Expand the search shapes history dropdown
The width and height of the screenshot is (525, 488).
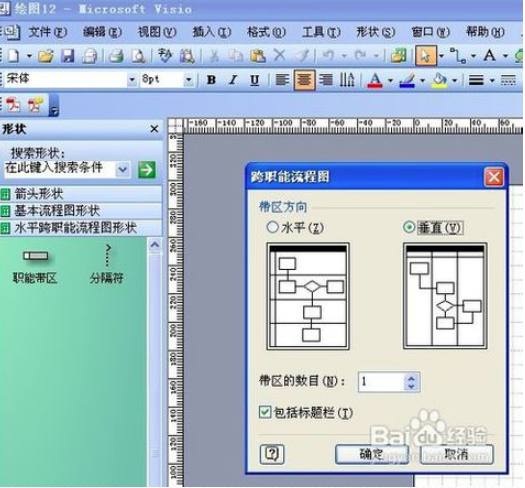tap(123, 170)
